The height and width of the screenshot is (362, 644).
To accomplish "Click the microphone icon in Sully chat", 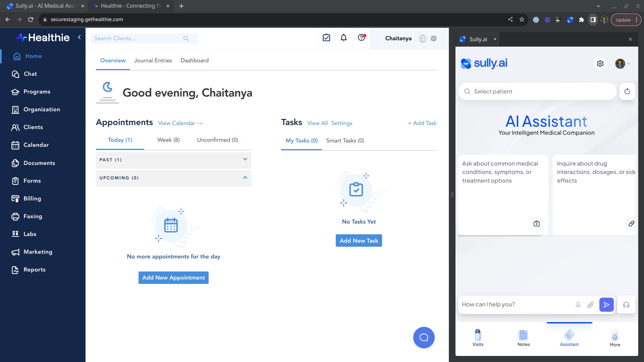I will tap(578, 305).
